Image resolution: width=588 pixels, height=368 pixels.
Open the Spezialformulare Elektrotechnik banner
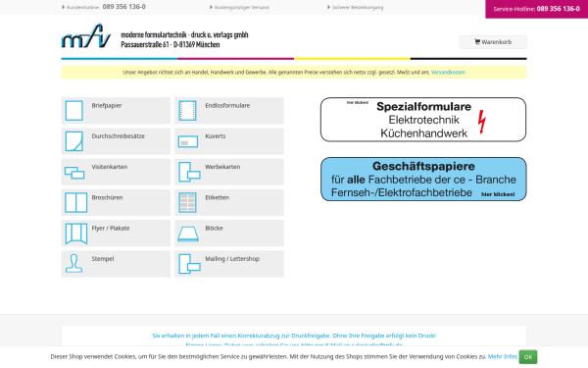pos(423,120)
